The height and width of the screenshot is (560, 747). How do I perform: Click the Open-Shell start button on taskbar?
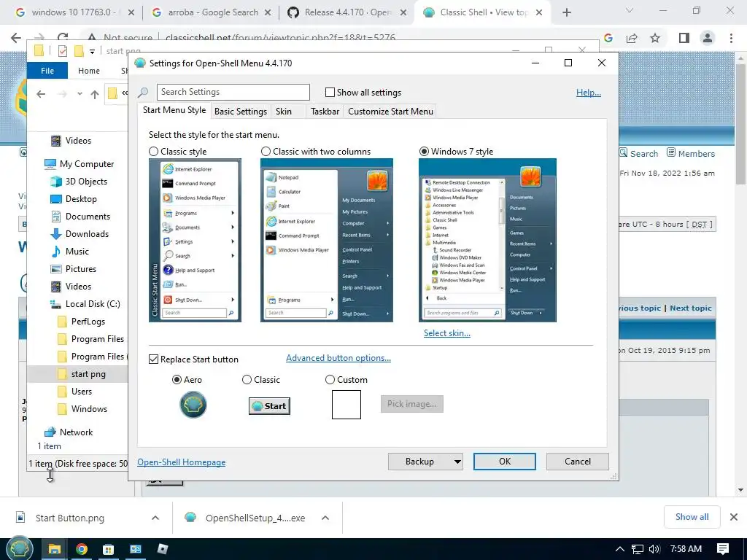(x=18, y=549)
